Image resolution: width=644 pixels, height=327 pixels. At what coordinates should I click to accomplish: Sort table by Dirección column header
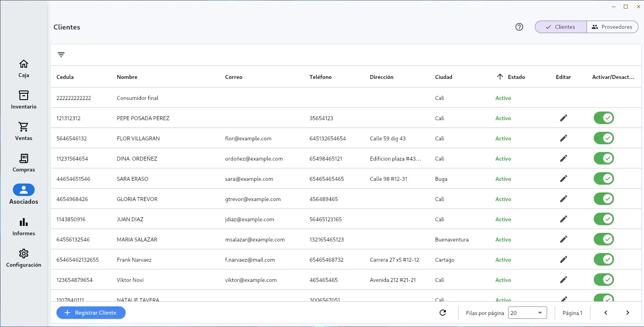[382, 77]
